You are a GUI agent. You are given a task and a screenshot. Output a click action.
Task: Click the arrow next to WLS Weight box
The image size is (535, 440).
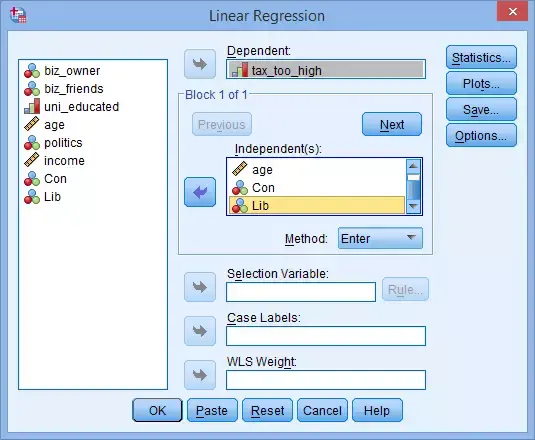[200, 375]
